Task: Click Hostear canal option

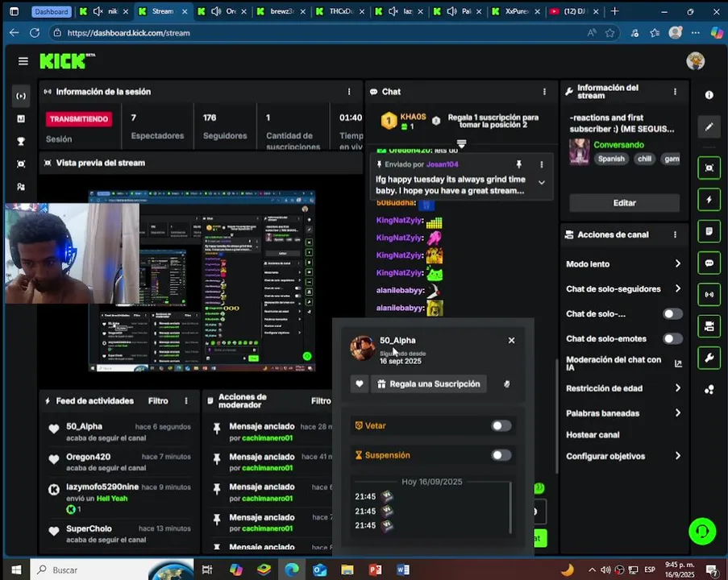Action: (x=593, y=435)
